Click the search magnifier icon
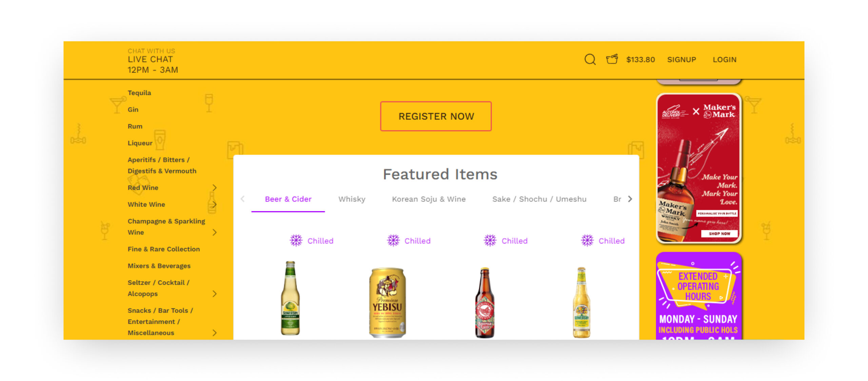Viewport: 868px width, 381px height. tap(590, 60)
